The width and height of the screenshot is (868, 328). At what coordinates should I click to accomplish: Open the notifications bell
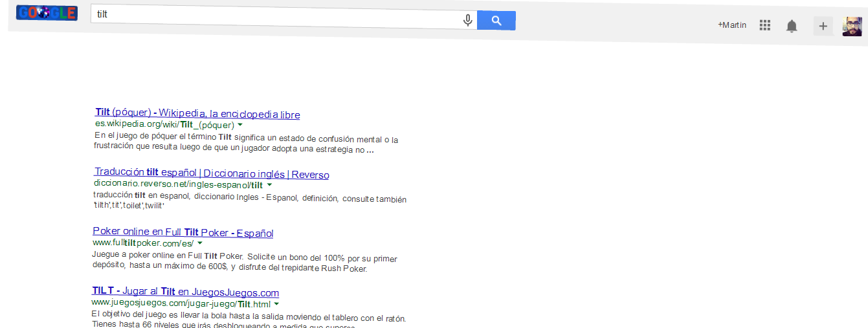tap(792, 26)
